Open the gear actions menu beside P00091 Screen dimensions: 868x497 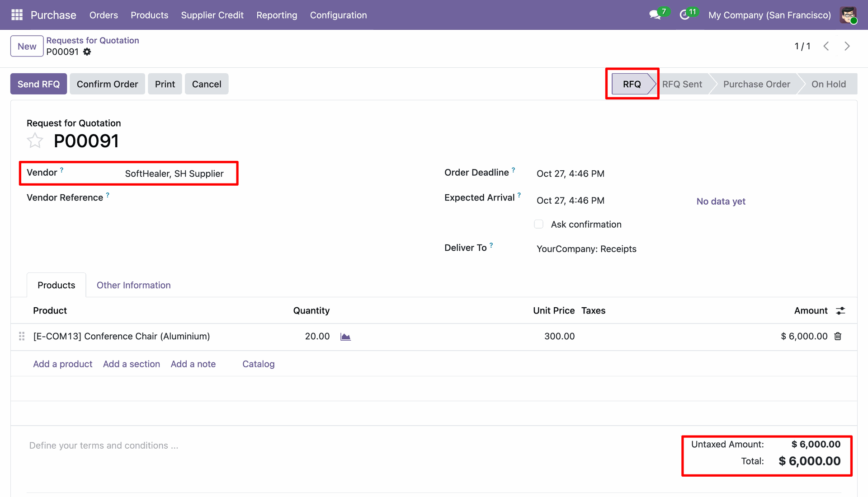tap(87, 52)
